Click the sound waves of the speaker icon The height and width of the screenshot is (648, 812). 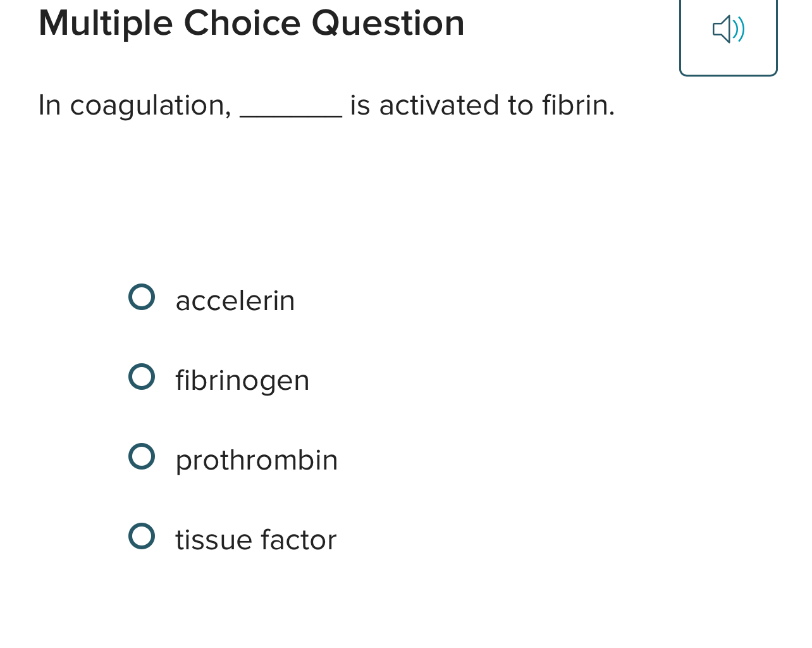point(739,29)
